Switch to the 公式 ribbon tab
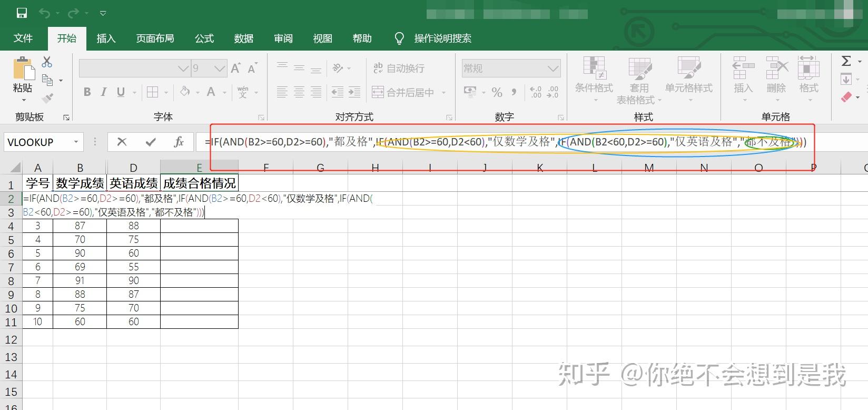Image resolution: width=868 pixels, height=410 pixels. click(x=204, y=38)
